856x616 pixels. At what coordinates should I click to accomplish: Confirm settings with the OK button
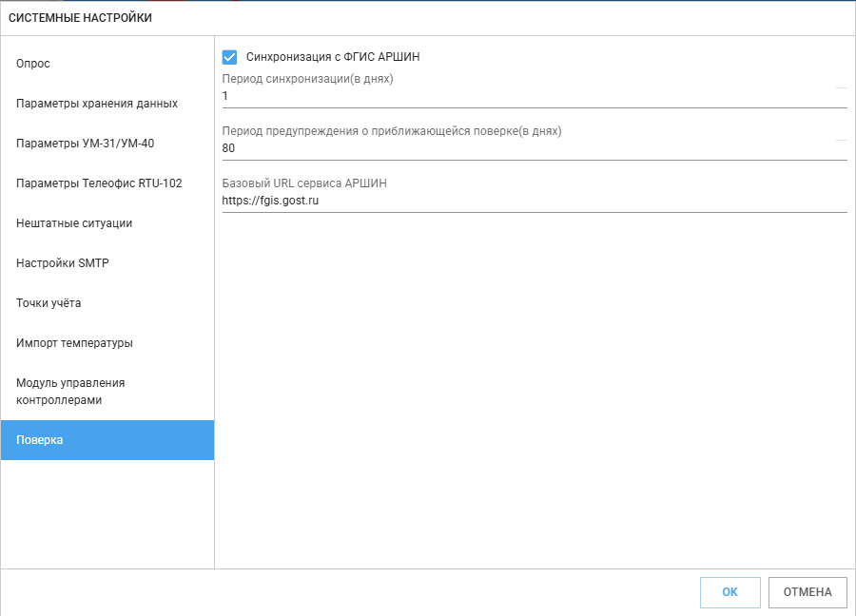click(730, 592)
